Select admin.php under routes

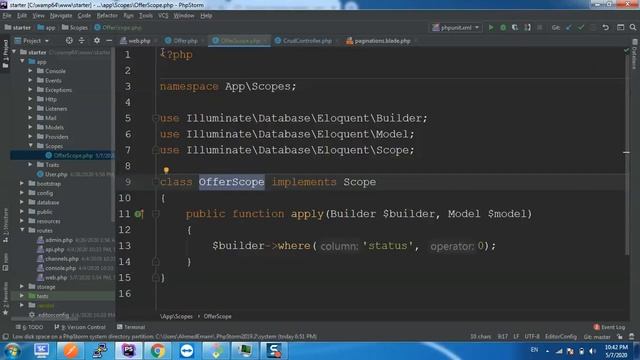point(59,240)
